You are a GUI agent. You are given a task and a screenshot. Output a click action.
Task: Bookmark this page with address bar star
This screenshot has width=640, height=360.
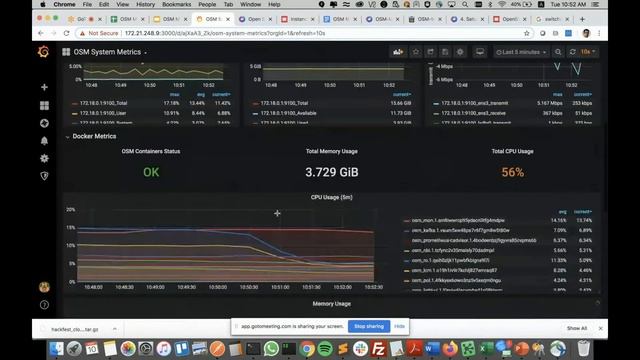point(527,33)
